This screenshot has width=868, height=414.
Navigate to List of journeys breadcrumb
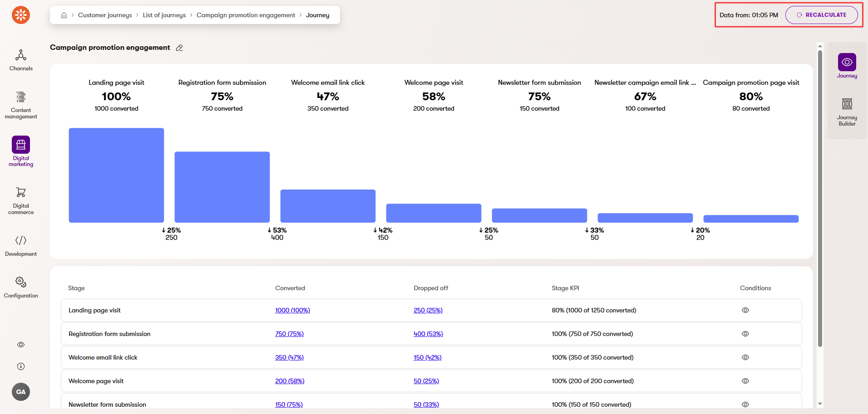(164, 15)
